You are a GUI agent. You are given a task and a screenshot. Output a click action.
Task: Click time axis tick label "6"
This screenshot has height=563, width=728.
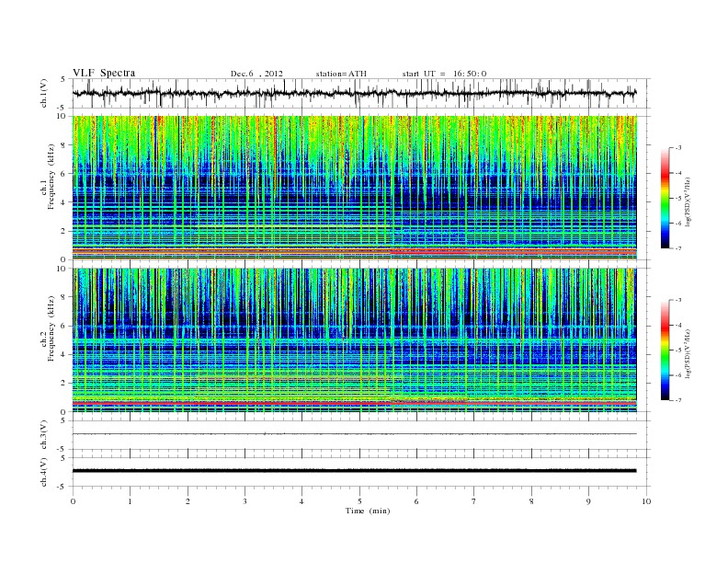click(416, 501)
